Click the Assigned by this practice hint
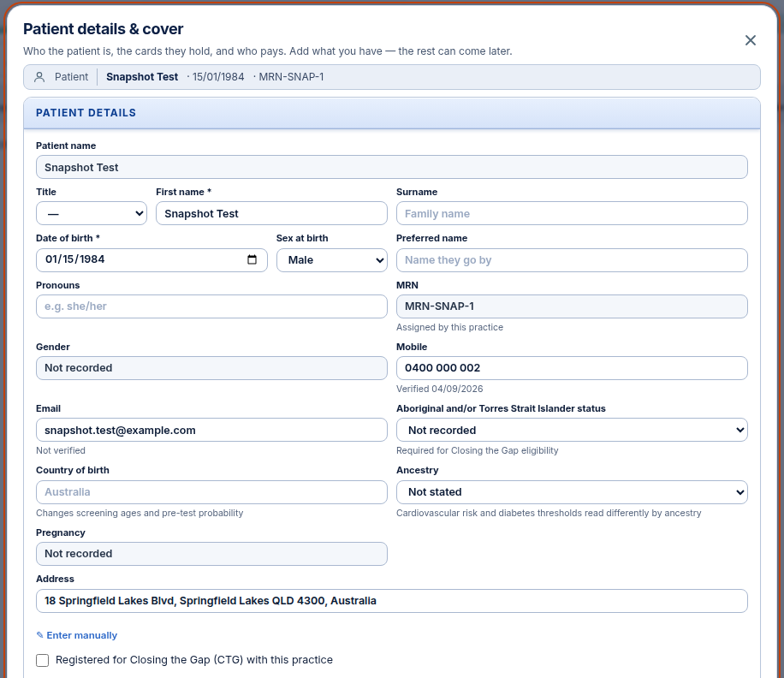 449,328
